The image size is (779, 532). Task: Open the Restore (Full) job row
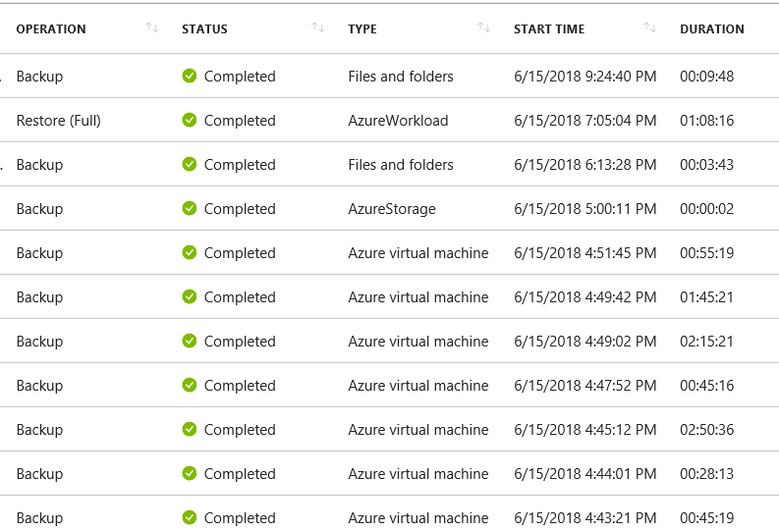tap(389, 120)
